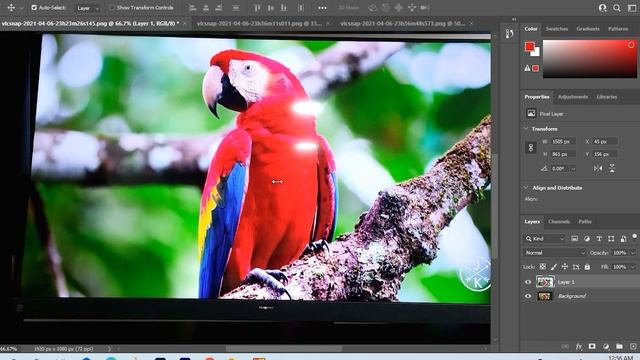Click the red foreground color swatch

529,47
